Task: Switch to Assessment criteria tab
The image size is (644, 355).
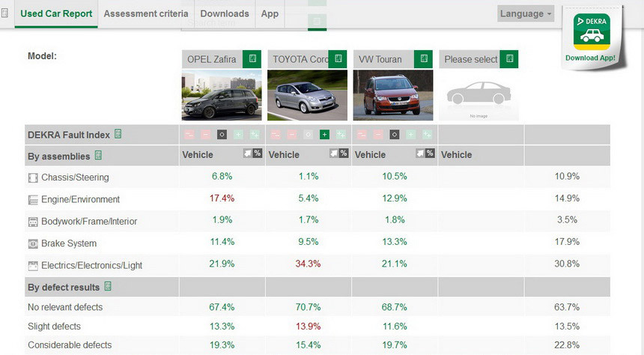Action: (x=146, y=13)
